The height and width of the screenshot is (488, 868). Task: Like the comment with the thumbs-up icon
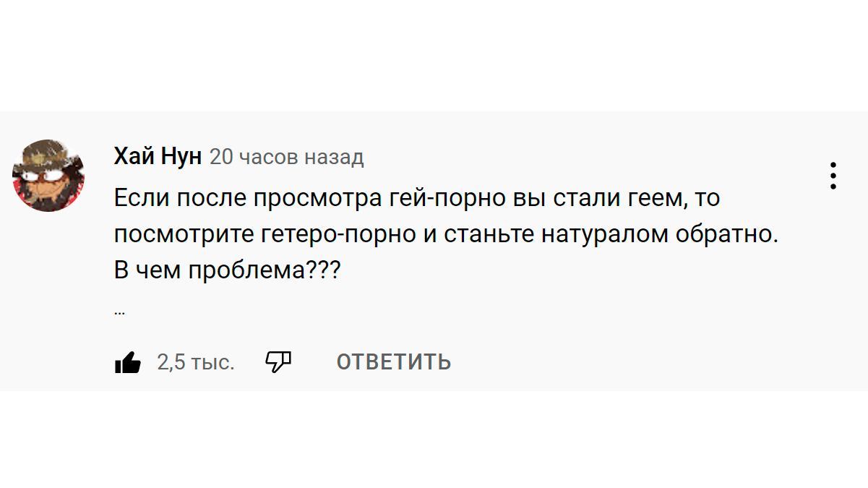pyautogui.click(x=128, y=361)
